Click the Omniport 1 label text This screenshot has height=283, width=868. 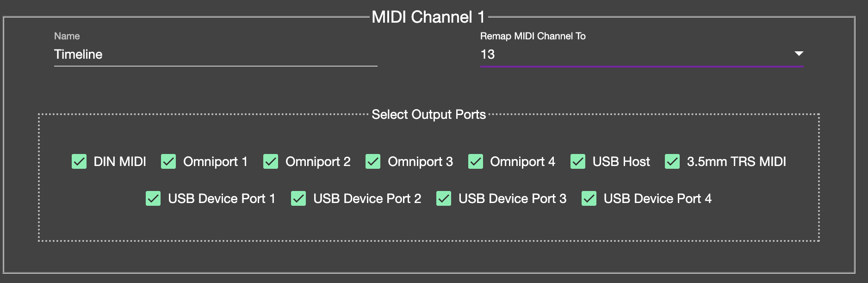215,161
